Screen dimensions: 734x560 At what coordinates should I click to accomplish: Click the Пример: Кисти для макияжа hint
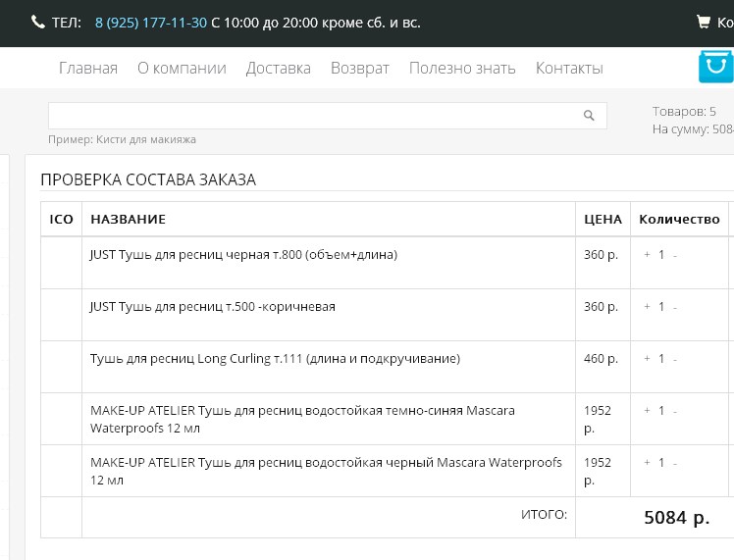pos(122,139)
